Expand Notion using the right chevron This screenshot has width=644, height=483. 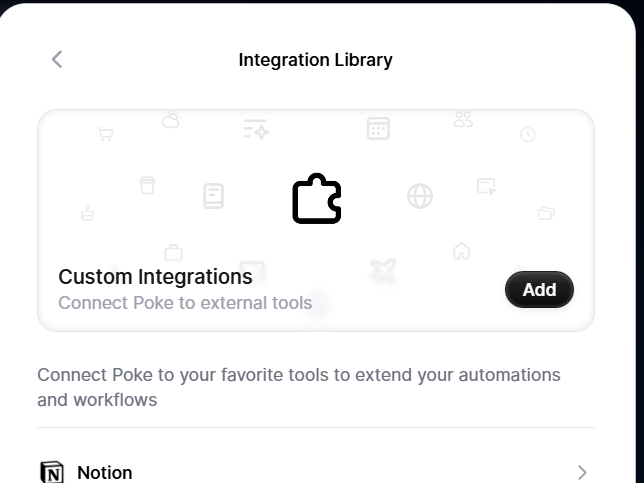582,472
